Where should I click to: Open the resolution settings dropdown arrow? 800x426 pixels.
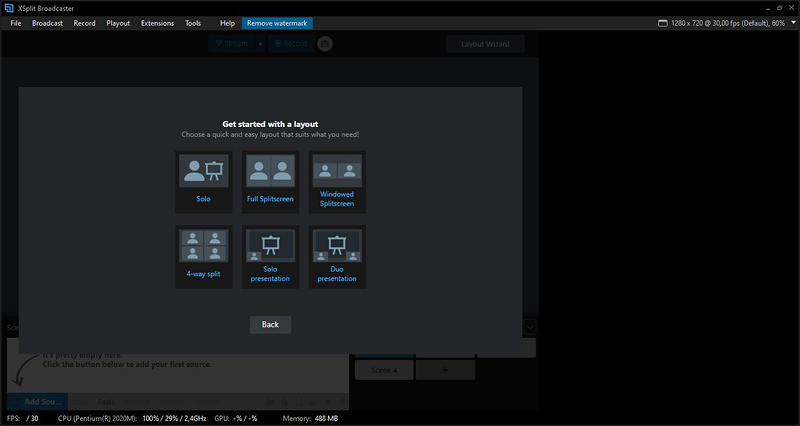tap(793, 23)
